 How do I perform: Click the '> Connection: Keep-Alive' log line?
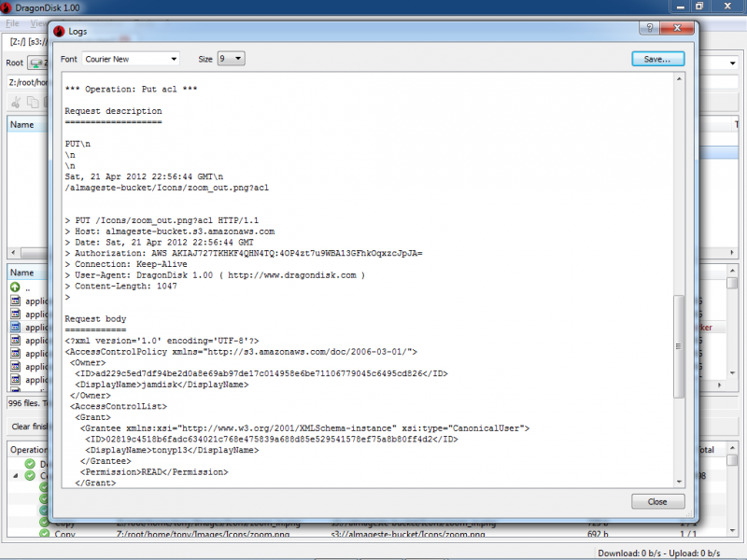[126, 264]
